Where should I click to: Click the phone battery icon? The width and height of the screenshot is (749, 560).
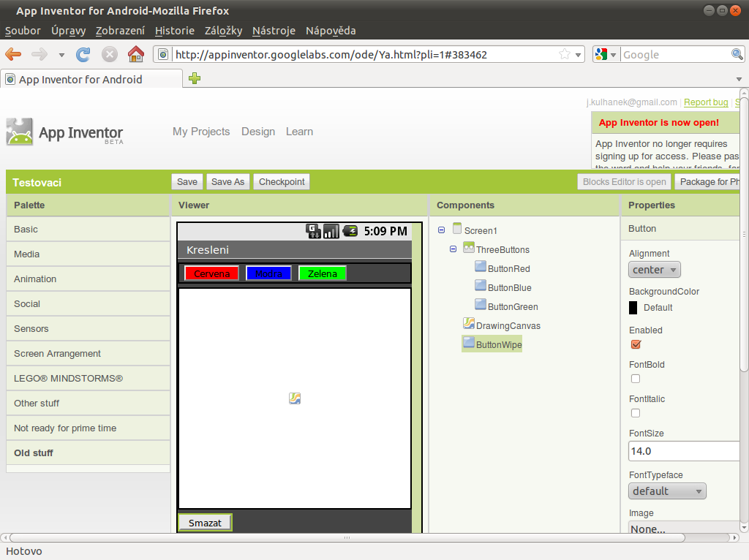(350, 231)
